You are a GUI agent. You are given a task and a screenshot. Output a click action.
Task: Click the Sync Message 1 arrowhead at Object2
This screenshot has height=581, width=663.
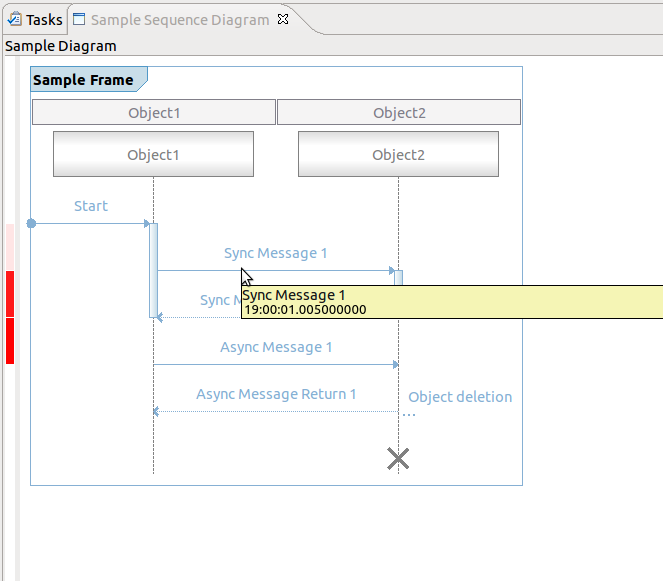point(392,270)
